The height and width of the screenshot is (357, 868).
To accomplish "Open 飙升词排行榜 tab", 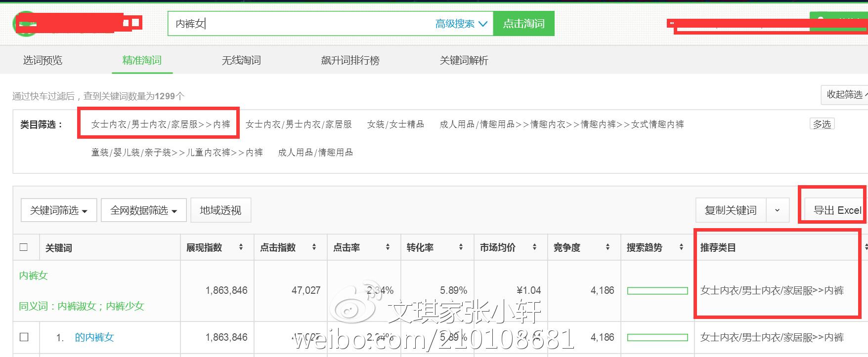I will (x=350, y=60).
